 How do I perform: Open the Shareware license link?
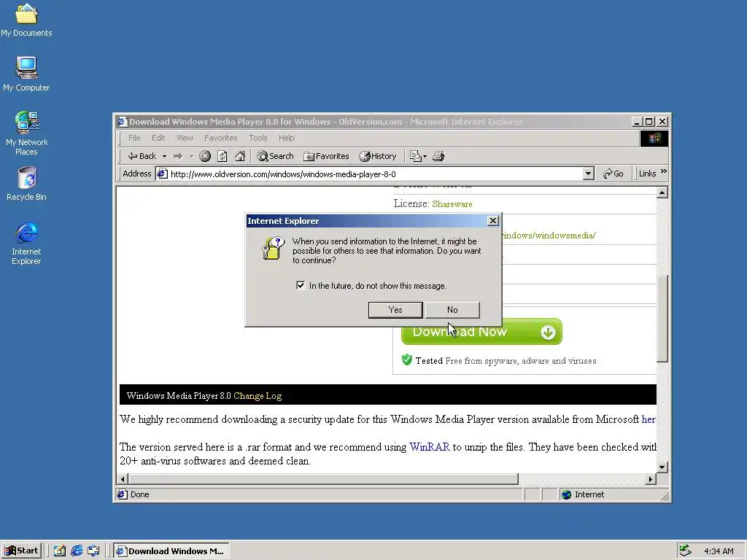point(452,204)
